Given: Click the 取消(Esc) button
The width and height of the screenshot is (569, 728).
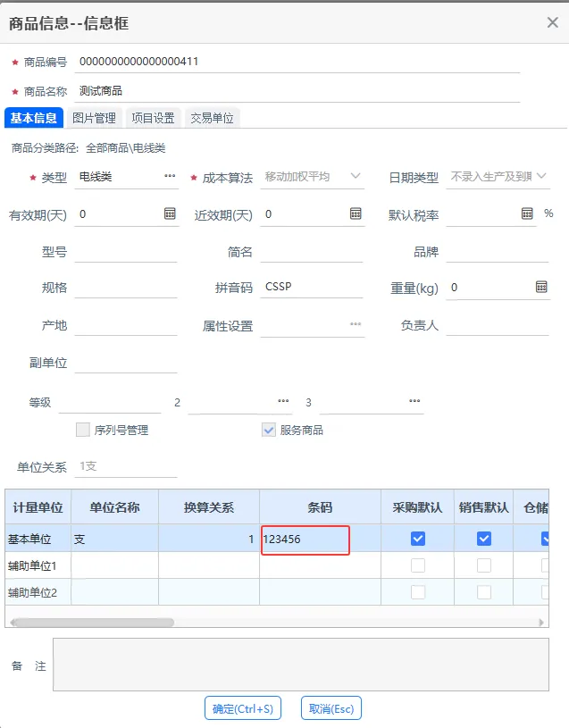Looking at the screenshot, I should pyautogui.click(x=331, y=708).
